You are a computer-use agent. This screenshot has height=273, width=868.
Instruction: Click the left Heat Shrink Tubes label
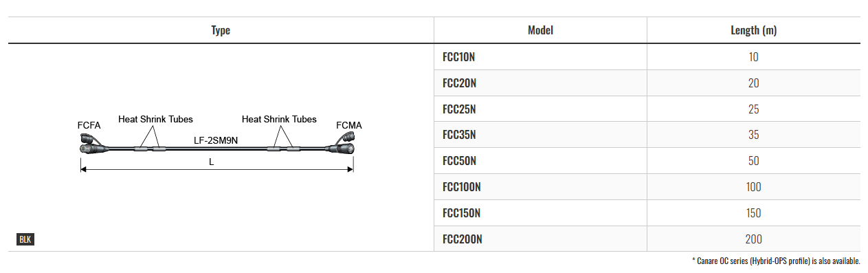(x=155, y=119)
